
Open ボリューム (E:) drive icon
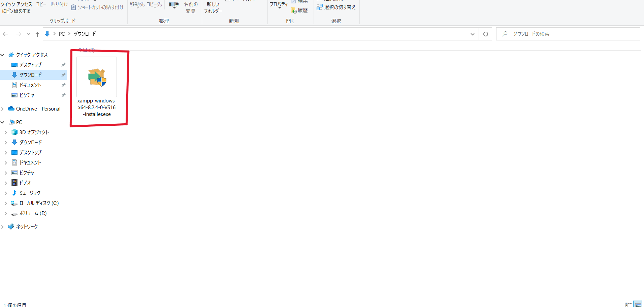point(14,213)
